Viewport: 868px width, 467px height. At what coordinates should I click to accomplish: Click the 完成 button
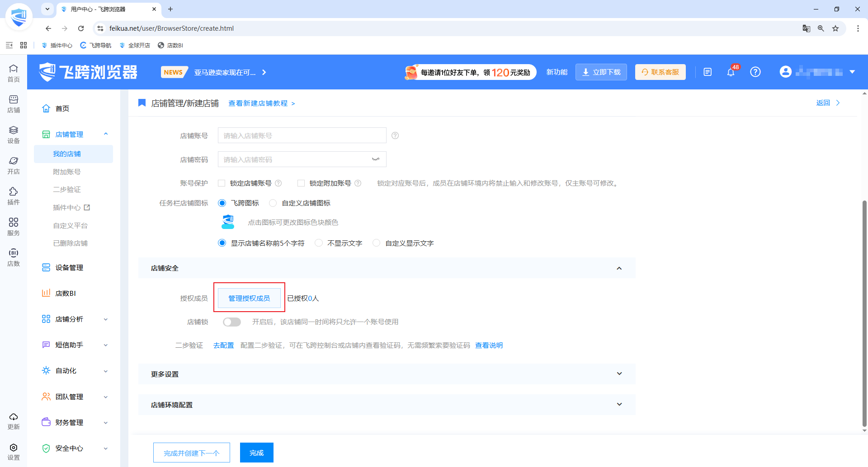pos(256,453)
